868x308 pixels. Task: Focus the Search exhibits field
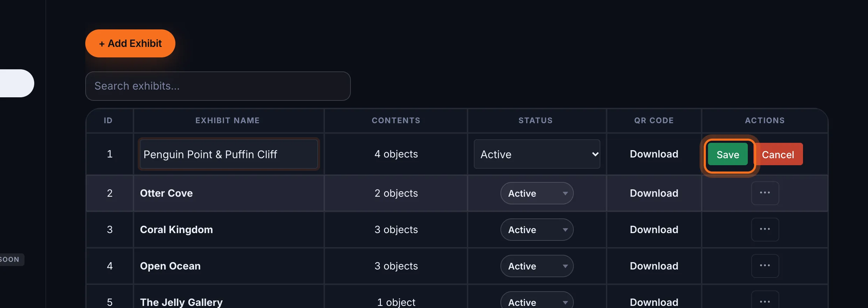click(218, 86)
